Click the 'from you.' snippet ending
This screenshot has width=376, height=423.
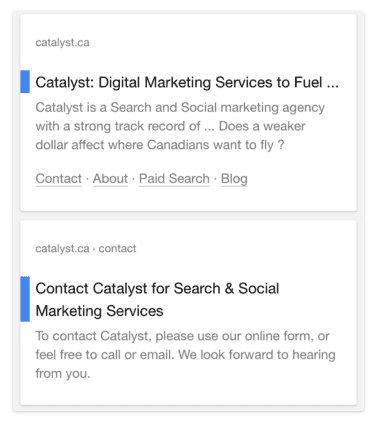pos(63,373)
